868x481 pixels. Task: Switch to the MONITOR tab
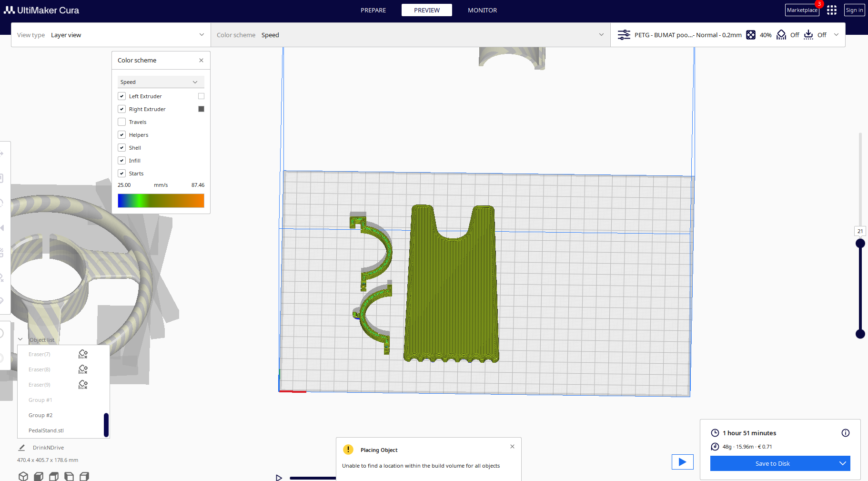click(482, 10)
